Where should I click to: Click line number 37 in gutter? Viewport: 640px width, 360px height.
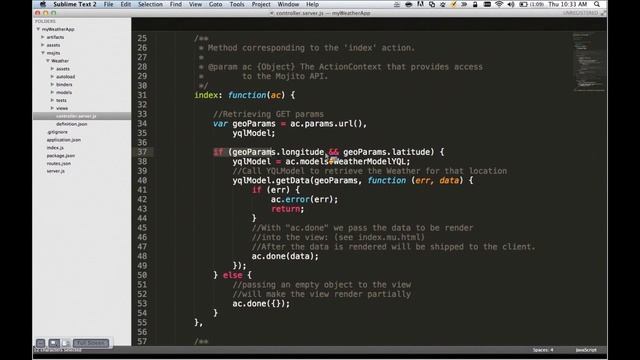142,152
